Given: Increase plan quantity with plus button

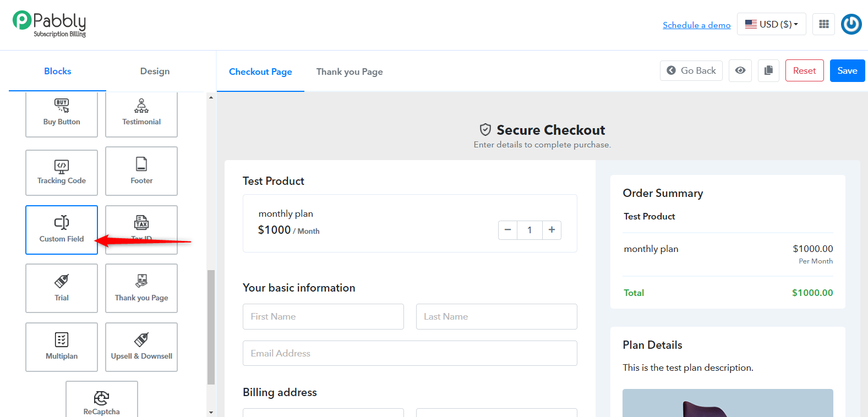Looking at the screenshot, I should pos(552,230).
